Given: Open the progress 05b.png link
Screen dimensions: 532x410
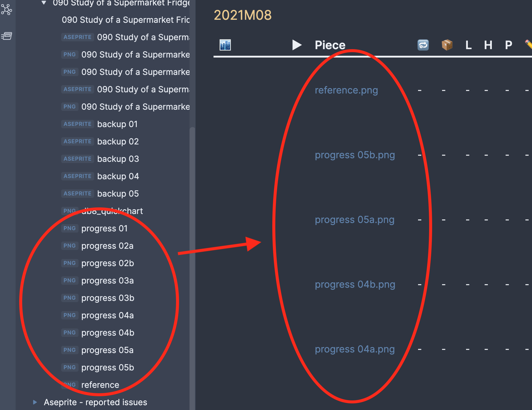Looking at the screenshot, I should (355, 155).
